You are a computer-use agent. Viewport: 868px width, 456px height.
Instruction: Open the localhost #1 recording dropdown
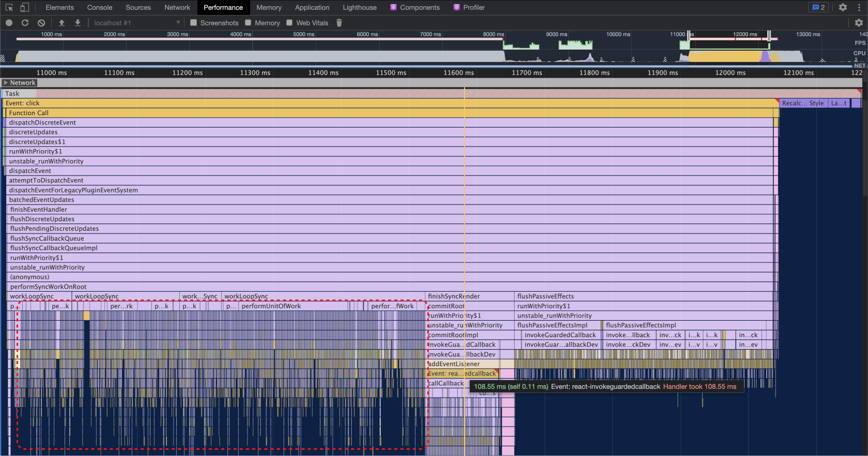(x=137, y=23)
